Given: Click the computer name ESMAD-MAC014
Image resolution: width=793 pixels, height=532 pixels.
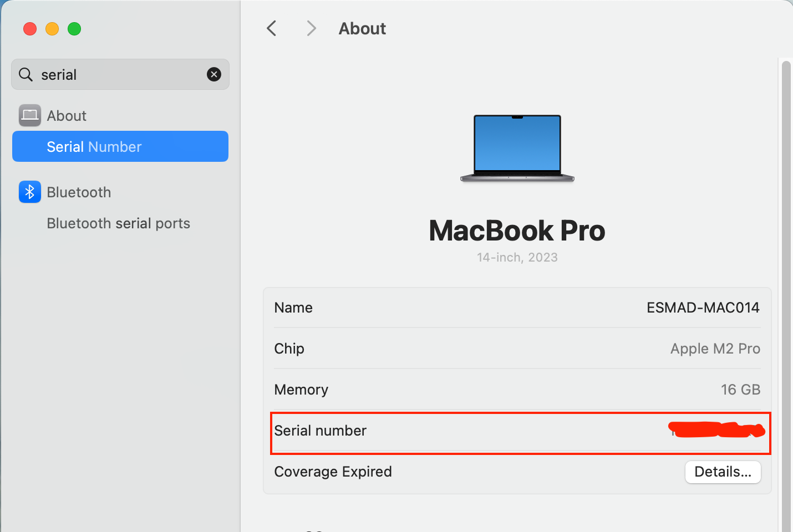Looking at the screenshot, I should point(703,308).
